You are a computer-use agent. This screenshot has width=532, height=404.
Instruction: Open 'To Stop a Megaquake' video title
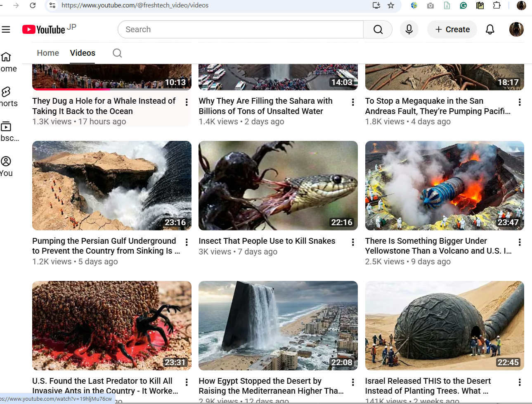[438, 106]
